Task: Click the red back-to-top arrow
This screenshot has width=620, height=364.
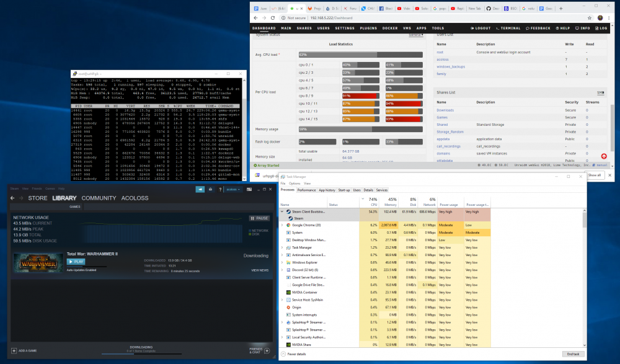Action: [x=604, y=156]
